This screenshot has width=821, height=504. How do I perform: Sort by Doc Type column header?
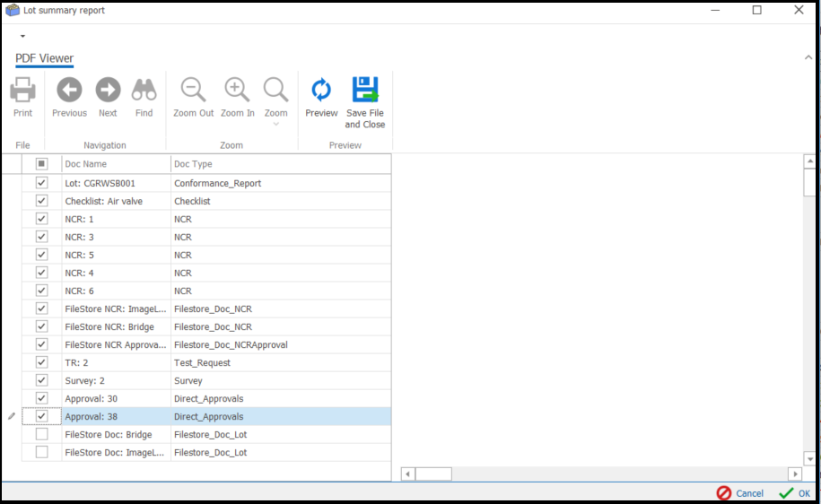[x=280, y=164]
